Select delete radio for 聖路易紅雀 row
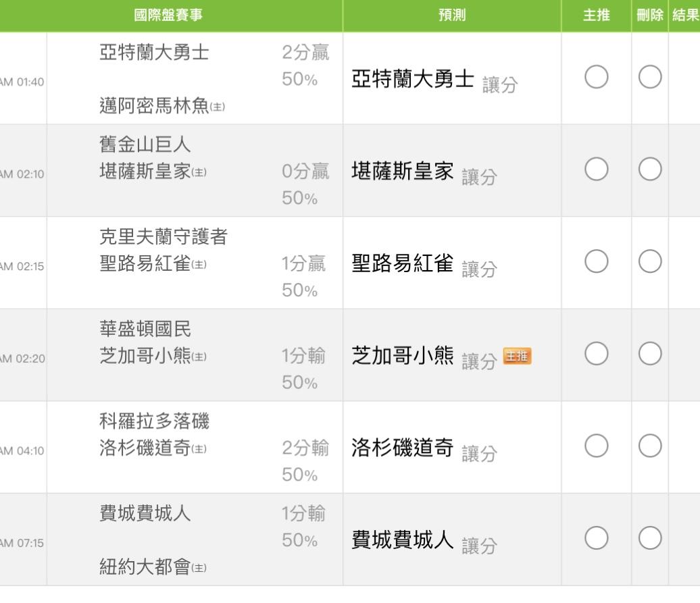 tap(649, 262)
